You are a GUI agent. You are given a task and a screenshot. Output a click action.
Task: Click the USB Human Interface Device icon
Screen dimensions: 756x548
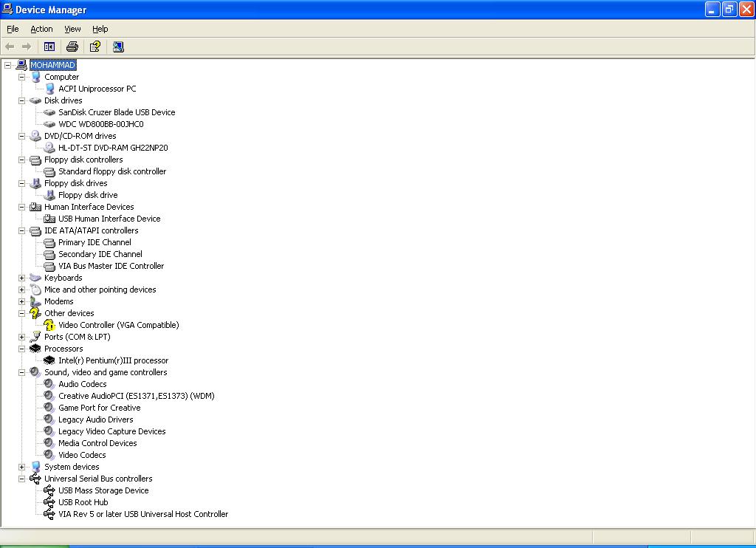pyautogui.click(x=49, y=219)
